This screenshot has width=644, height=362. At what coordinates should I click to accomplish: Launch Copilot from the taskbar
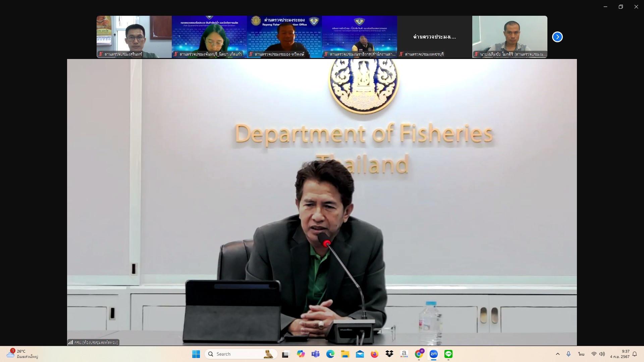tap(301, 354)
